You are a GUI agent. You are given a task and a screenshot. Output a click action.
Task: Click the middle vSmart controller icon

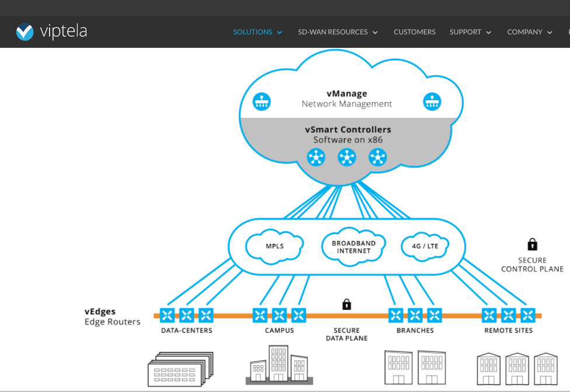click(347, 157)
